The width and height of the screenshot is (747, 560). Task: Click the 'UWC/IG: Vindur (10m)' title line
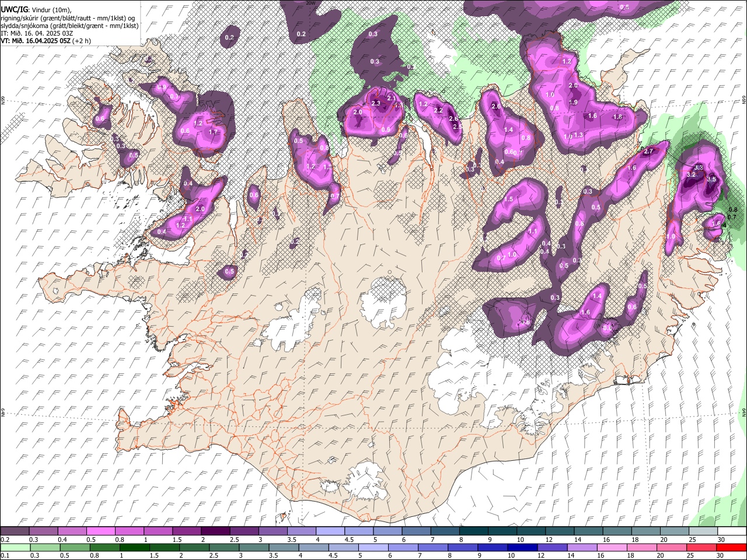click(x=36, y=9)
